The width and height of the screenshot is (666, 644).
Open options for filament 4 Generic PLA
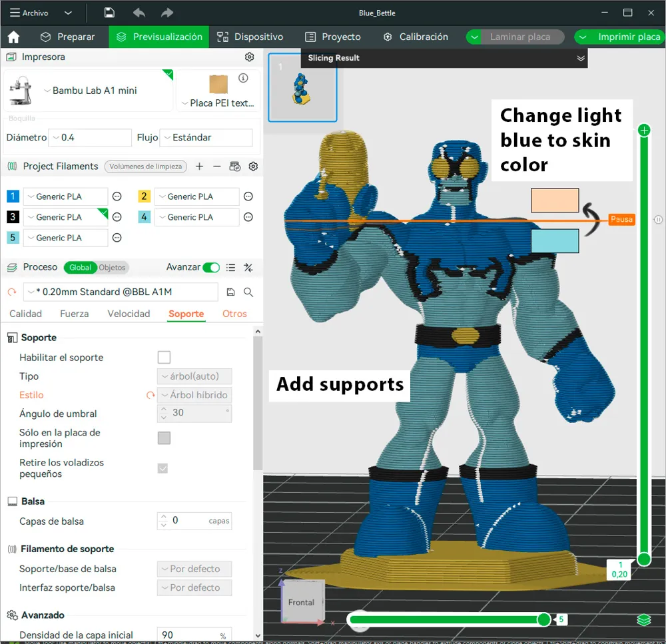pos(248,217)
